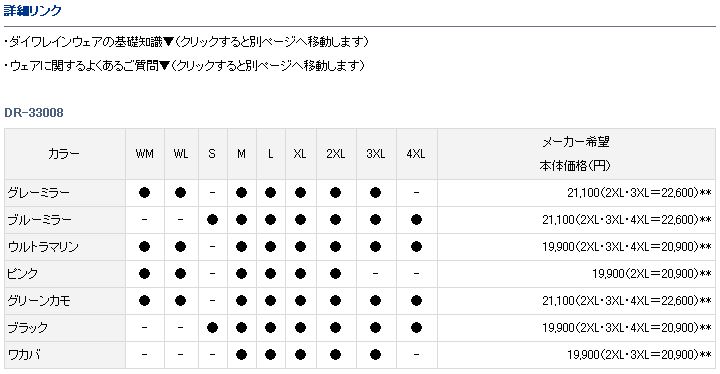Click グレーミラー WM availability dot
The height and width of the screenshot is (374, 720).
(144, 193)
